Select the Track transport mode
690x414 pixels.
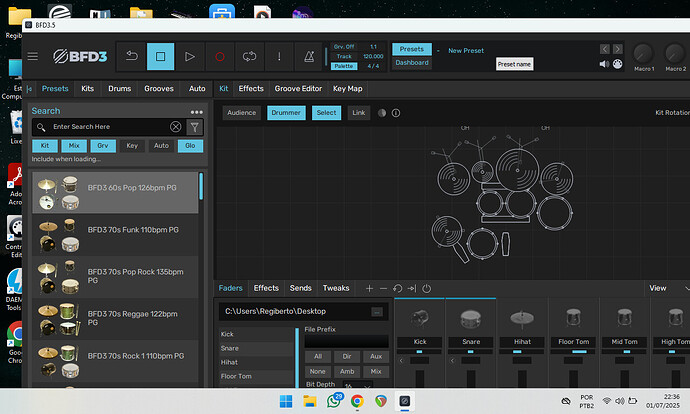[x=344, y=56]
